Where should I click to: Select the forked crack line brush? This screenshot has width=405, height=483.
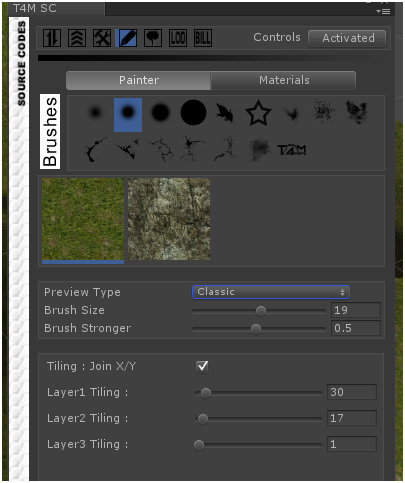pyautogui.click(x=225, y=149)
